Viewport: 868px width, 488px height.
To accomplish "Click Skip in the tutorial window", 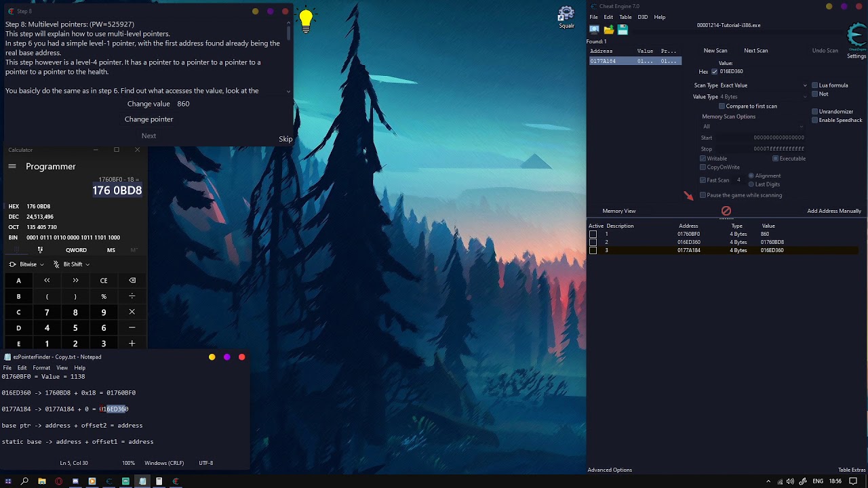I will (x=285, y=139).
